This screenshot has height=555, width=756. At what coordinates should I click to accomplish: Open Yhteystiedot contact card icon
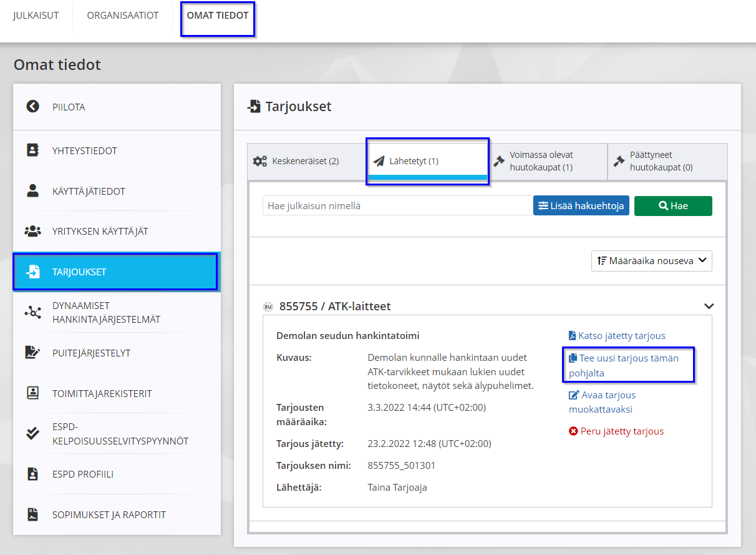32,150
